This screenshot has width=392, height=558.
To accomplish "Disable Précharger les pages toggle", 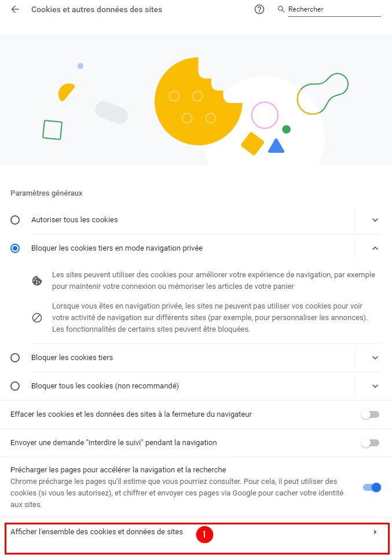I will [372, 487].
